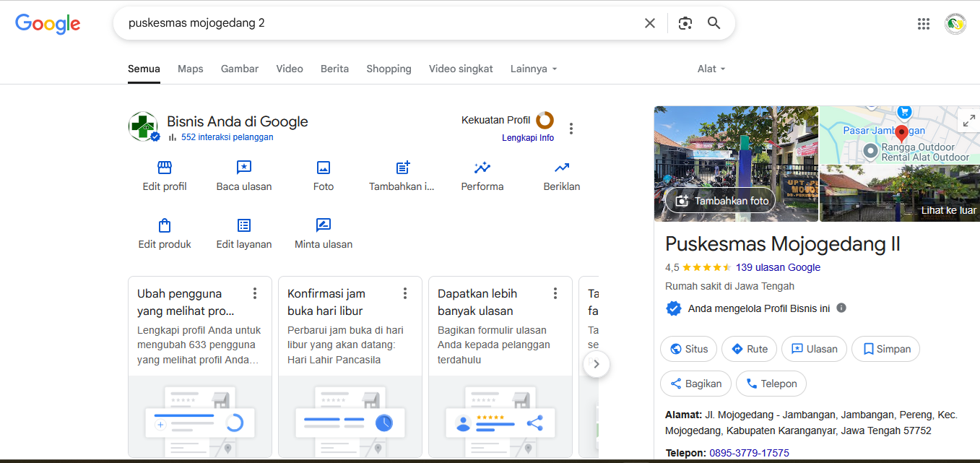
Task: Search by image using camera icon
Action: coord(685,23)
